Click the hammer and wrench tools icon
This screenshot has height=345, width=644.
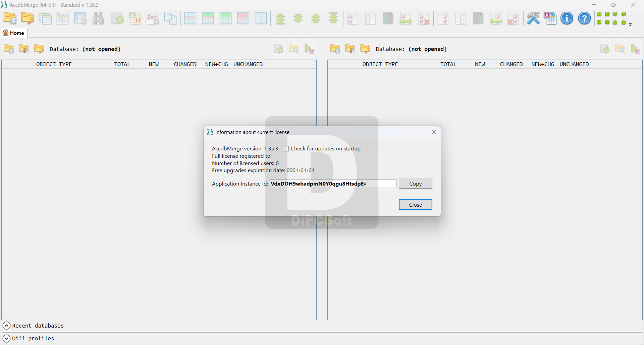click(x=533, y=18)
